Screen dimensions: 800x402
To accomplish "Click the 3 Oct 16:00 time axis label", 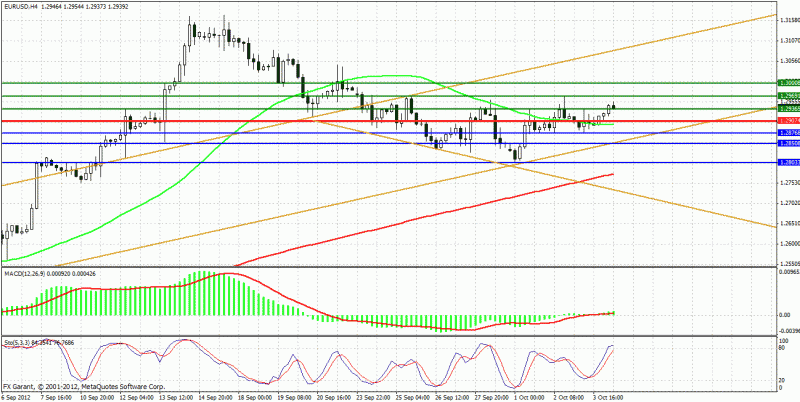I will pos(606,396).
